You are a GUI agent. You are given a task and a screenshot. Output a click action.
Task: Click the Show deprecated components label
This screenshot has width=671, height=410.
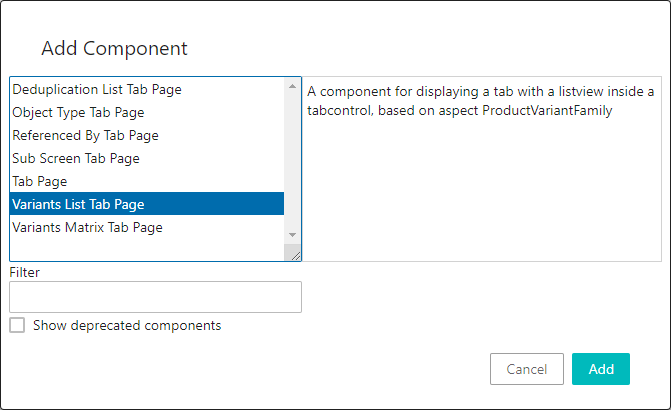click(x=127, y=325)
